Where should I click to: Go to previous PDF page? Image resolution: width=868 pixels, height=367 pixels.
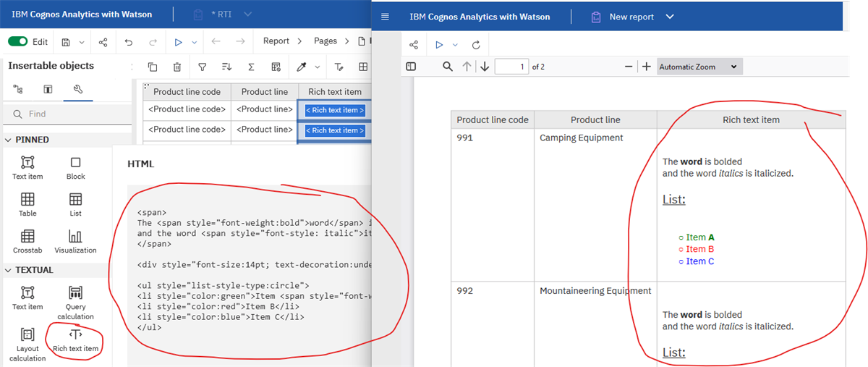[467, 67]
